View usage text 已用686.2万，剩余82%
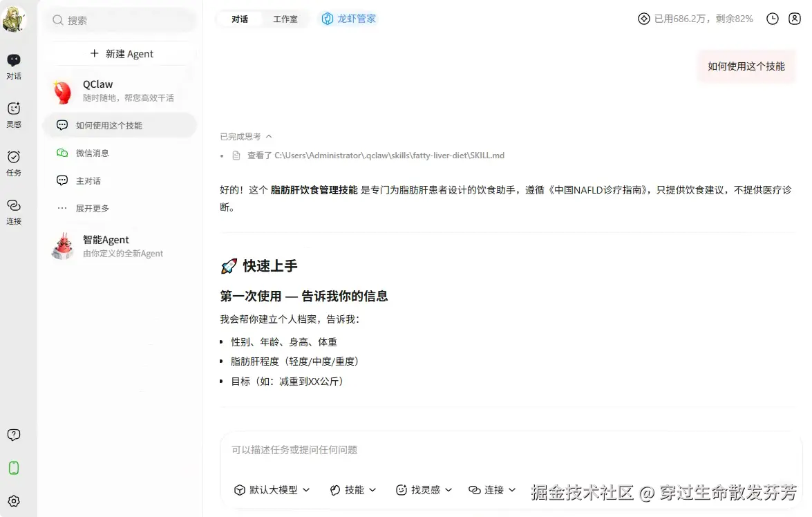812x517 pixels. [704, 19]
